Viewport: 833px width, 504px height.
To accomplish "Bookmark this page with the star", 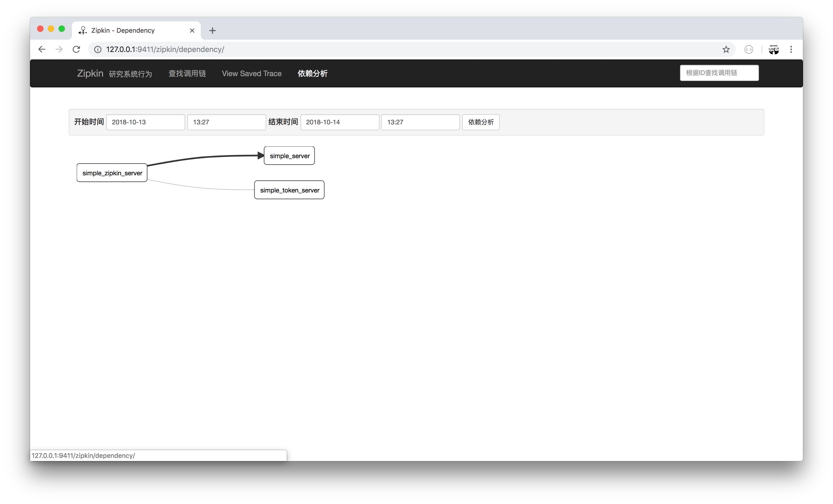I will coord(726,49).
